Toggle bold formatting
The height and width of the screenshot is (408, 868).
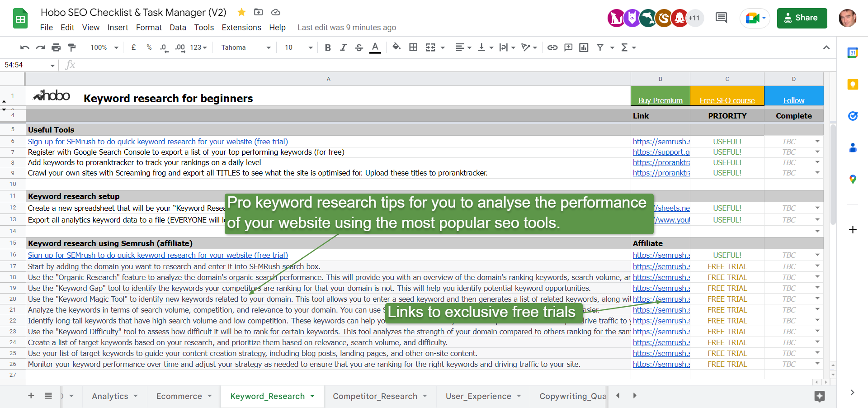point(328,47)
